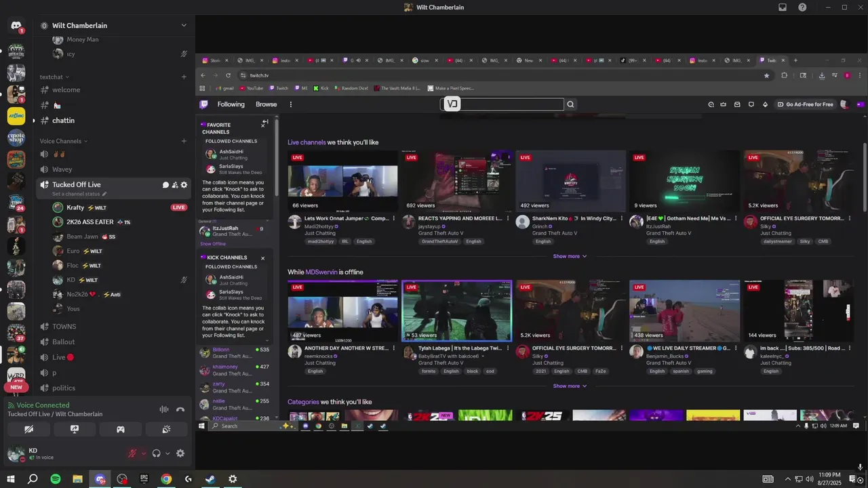Click Set a channel status
This screenshot has height=488, width=868.
click(79, 194)
